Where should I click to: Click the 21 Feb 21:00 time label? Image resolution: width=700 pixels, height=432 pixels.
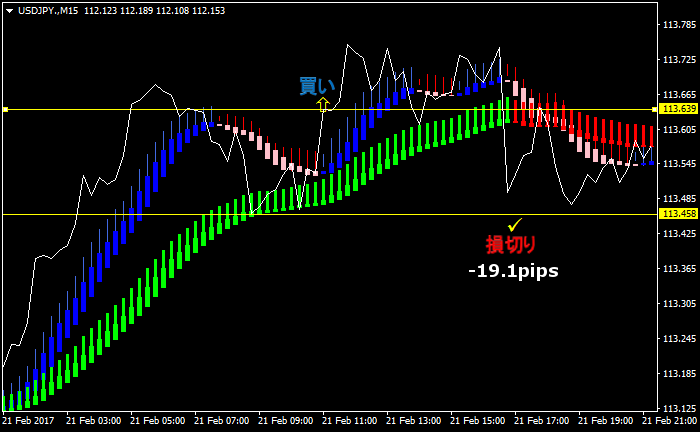(671, 421)
